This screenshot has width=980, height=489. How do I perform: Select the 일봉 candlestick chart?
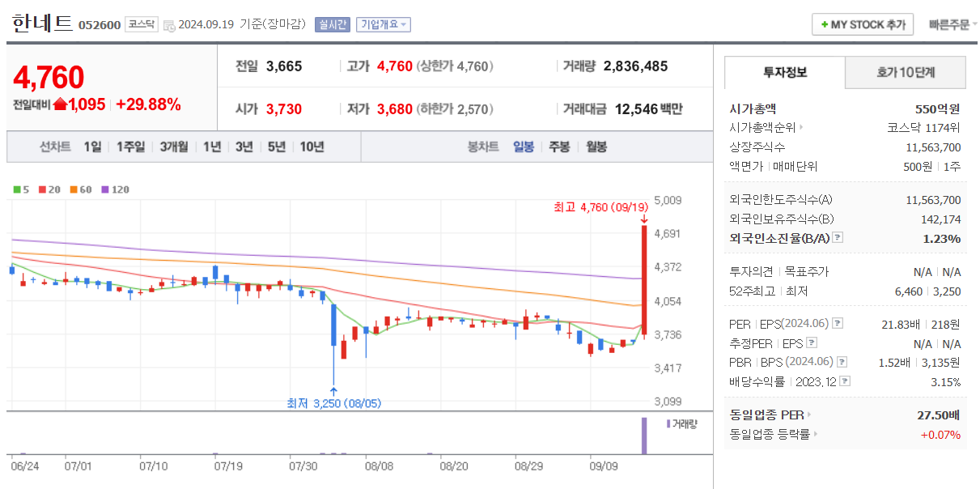click(x=524, y=147)
